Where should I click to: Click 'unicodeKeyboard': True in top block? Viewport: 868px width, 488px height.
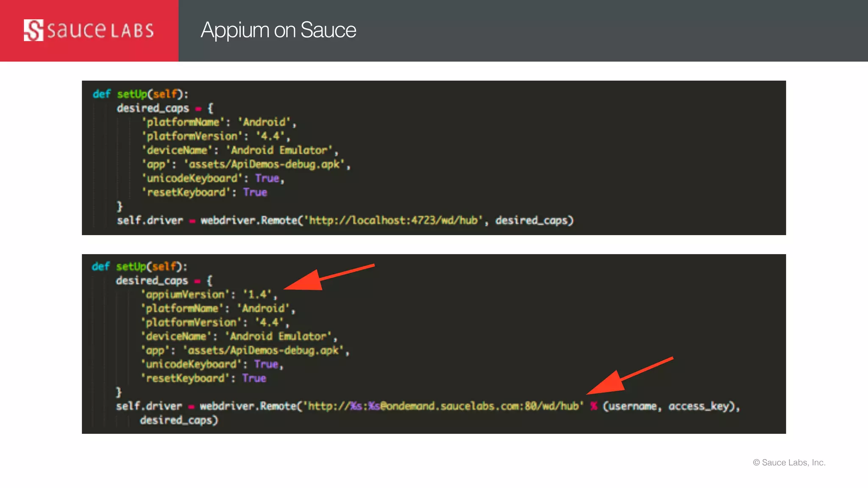pyautogui.click(x=213, y=178)
